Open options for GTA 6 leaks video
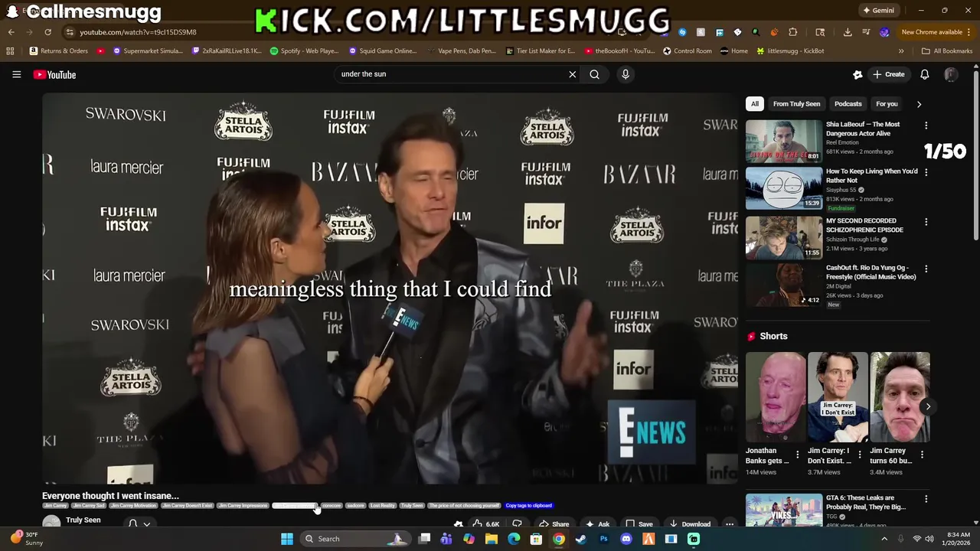The height and width of the screenshot is (551, 980). coord(926,499)
